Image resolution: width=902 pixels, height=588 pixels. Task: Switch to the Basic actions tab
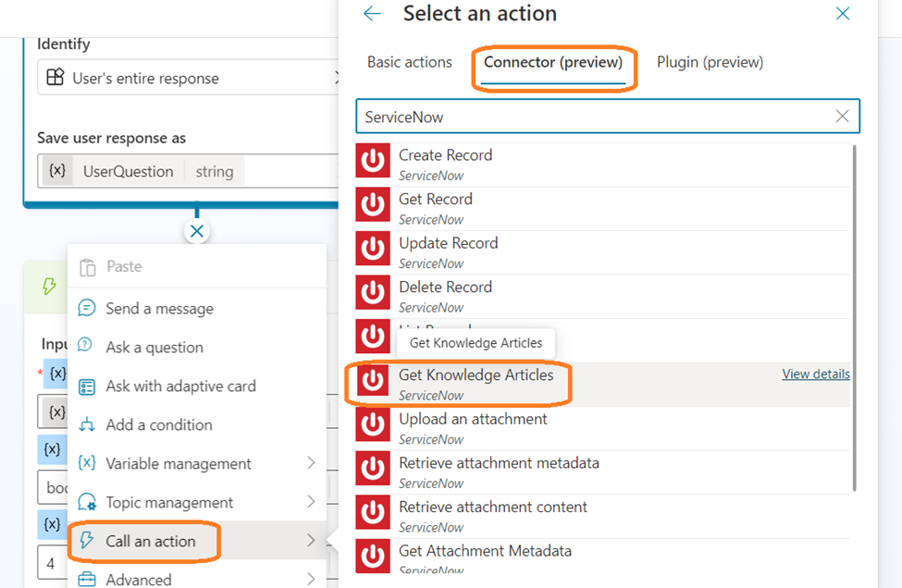410,63
